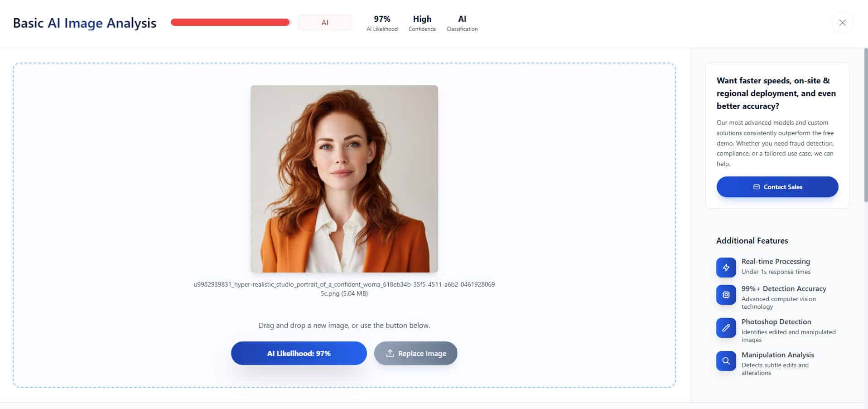
Task: Click the 97% AI Likelihood stat
Action: tap(382, 23)
